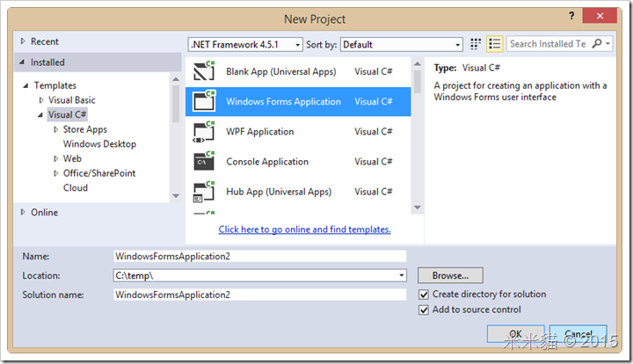Click the Windows Forms Application template icon
Screen dimensions: 633x364
204,101
